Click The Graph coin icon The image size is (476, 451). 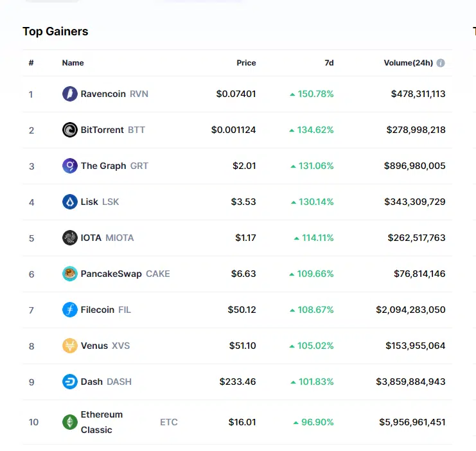[x=69, y=166]
